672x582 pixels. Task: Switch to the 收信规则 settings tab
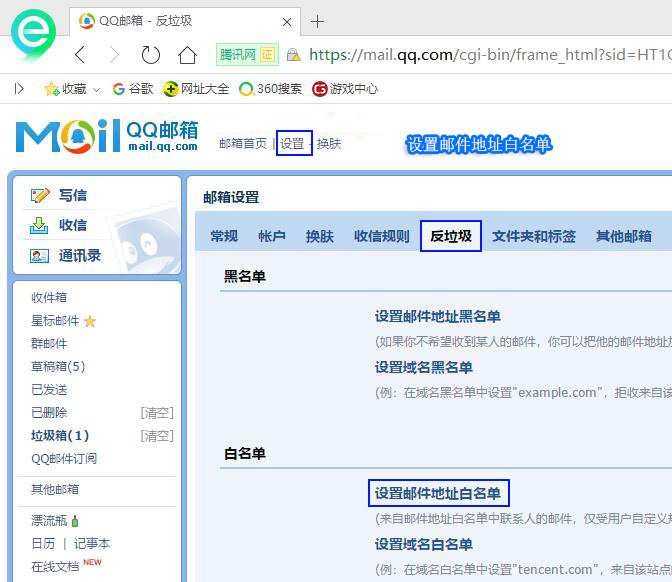tap(381, 236)
